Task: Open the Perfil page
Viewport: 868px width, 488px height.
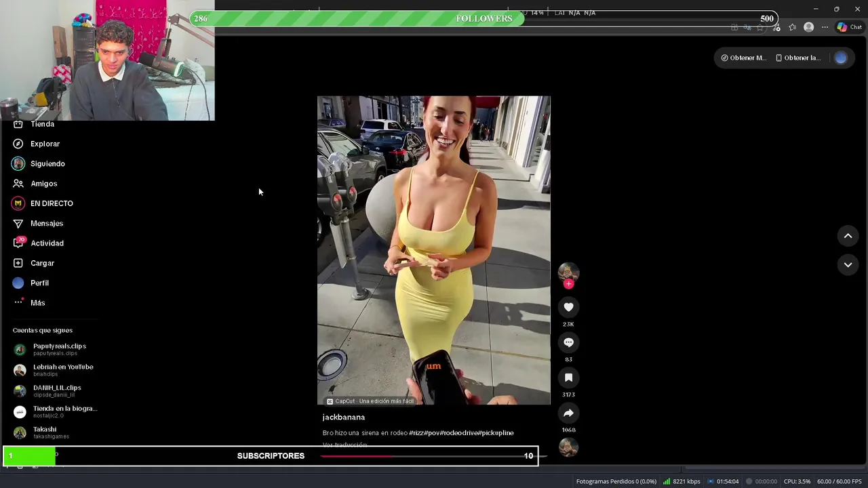Action: coord(39,283)
